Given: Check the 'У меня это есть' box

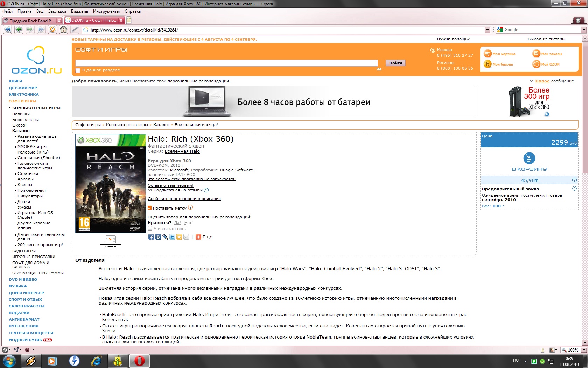Looking at the screenshot, I should (x=150, y=229).
